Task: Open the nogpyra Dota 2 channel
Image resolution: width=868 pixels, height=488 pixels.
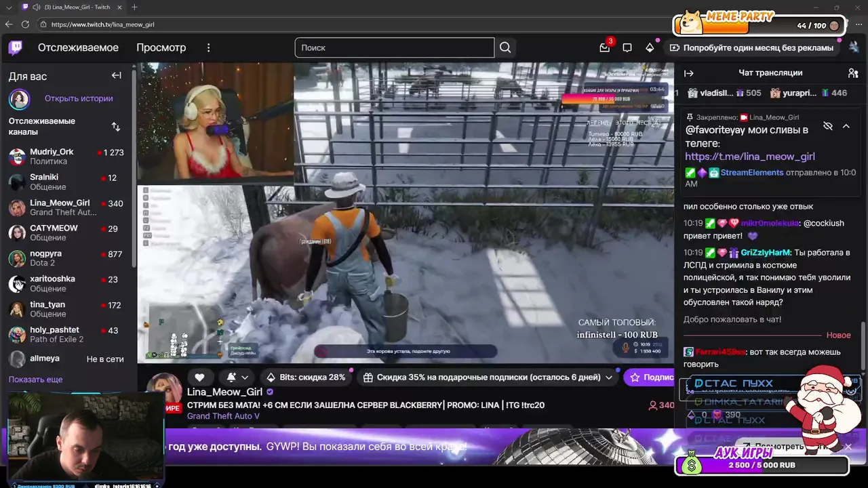Action: 66,258
